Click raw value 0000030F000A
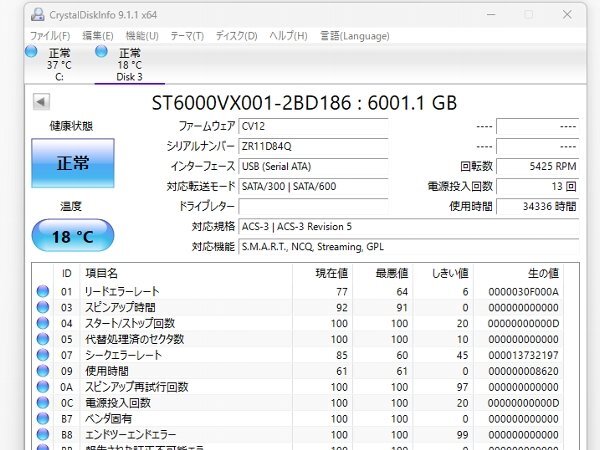The image size is (600, 450). (x=523, y=292)
